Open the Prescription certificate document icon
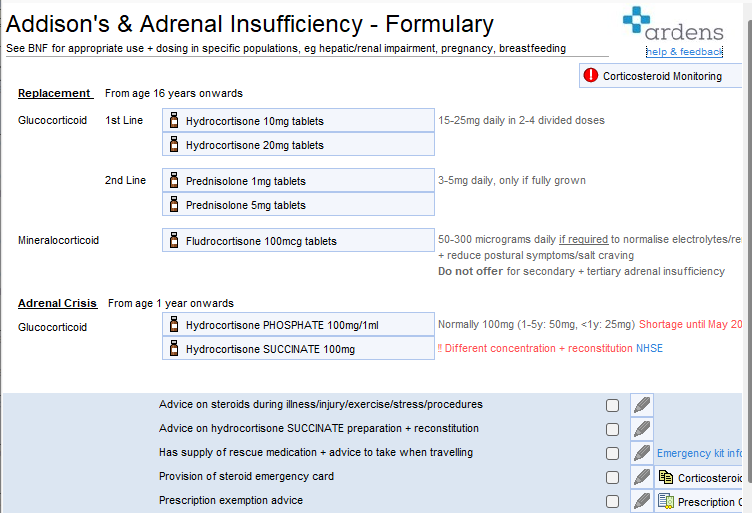 point(666,501)
